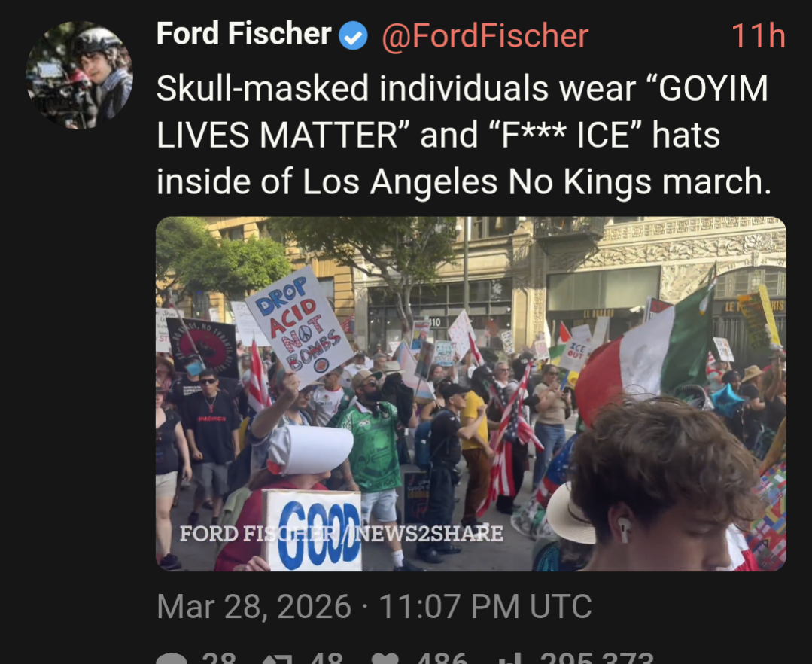
Task: Open Ford Fischer's profile avatar
Action: click(x=79, y=75)
